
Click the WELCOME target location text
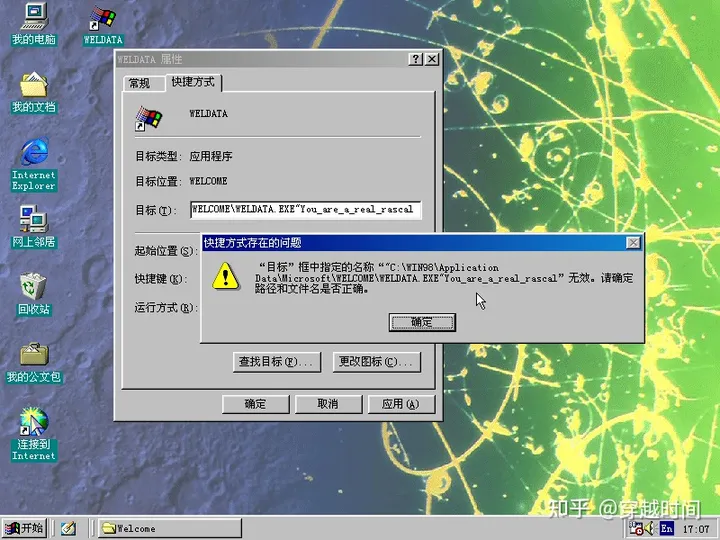click(x=208, y=181)
